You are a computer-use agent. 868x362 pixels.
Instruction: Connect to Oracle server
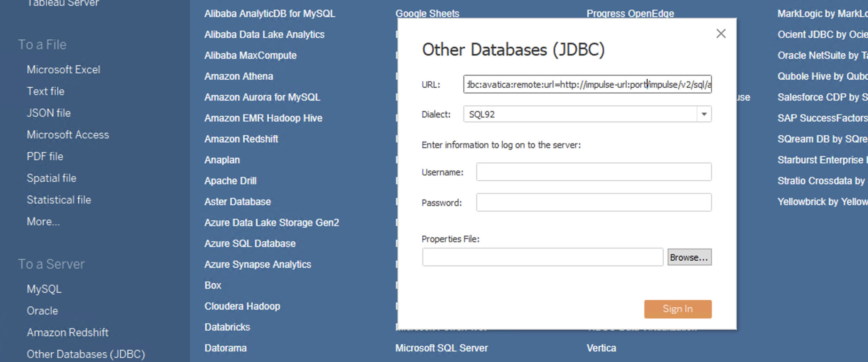[42, 311]
